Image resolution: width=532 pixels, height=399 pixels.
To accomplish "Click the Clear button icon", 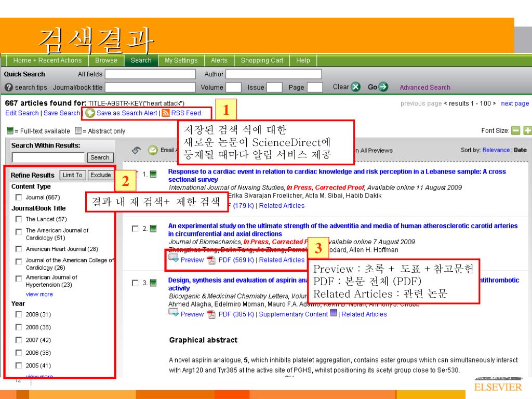I will tap(355, 87).
